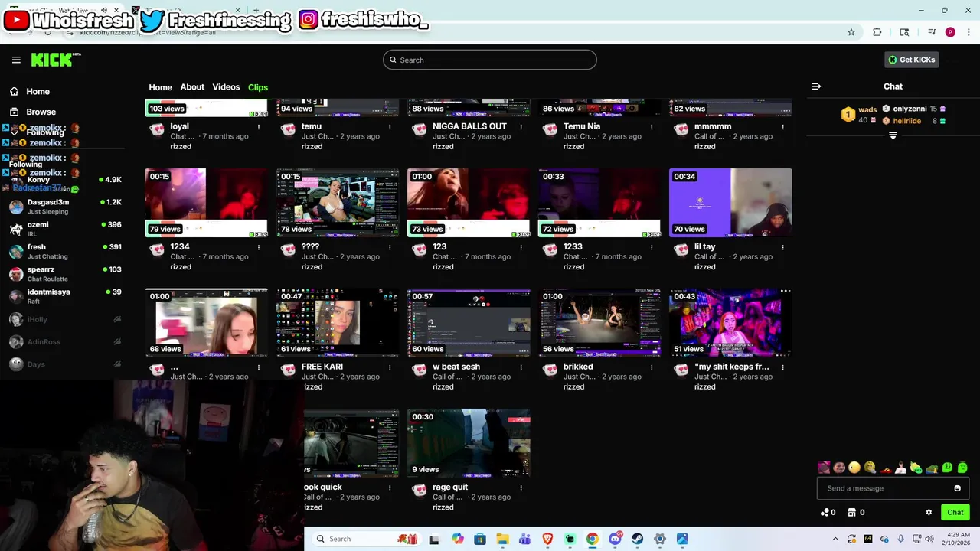Insert the green frog emote at row end
980x551 pixels.
[x=962, y=468]
